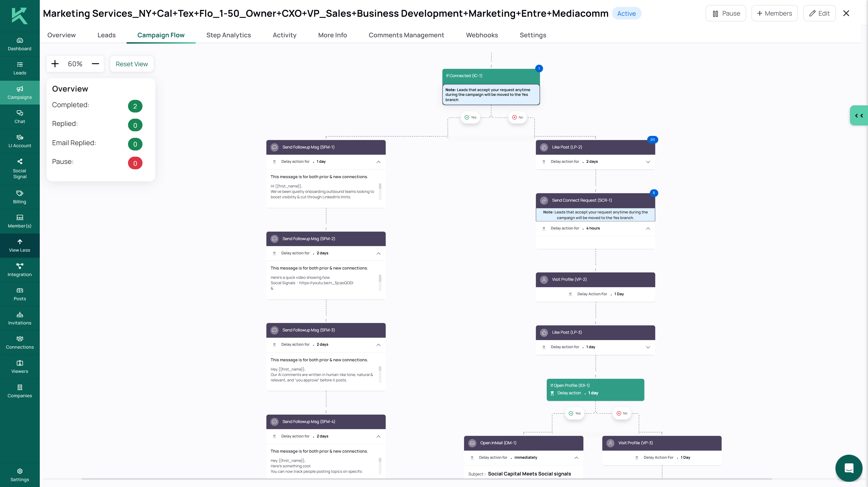Expand delay action on Like Post LP-3

[x=648, y=347]
